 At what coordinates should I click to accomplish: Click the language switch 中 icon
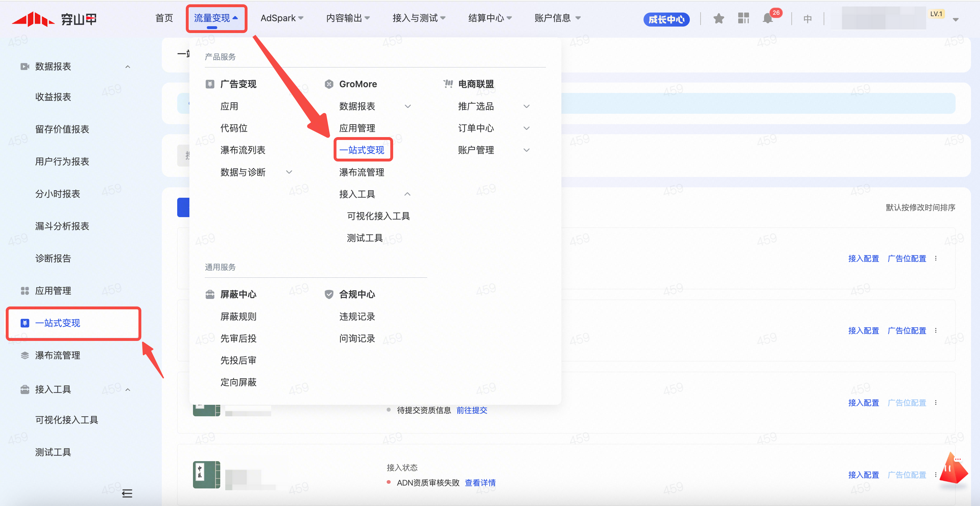(x=807, y=19)
